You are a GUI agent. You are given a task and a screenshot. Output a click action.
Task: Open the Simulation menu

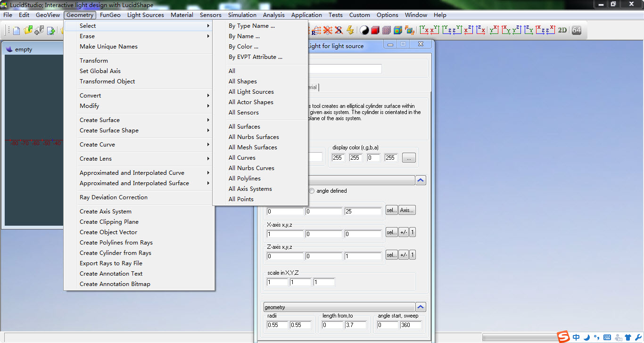coord(242,15)
